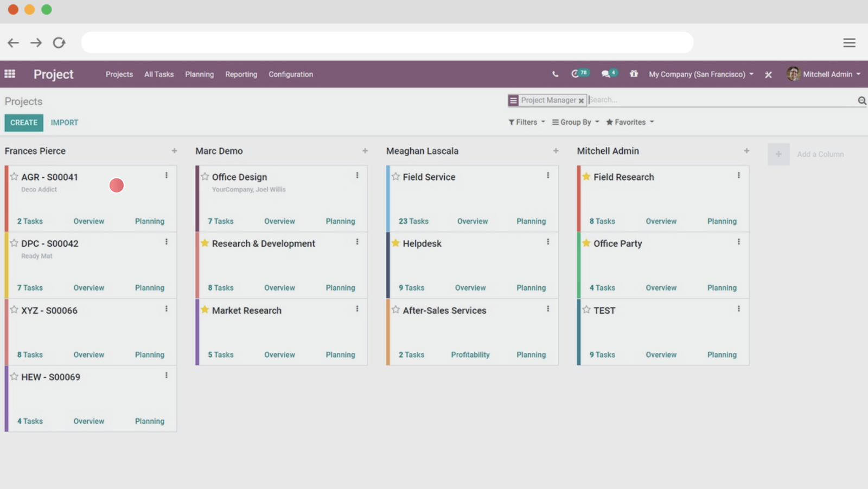Open the Configuration menu
Screen dimensions: 868x489
coord(290,74)
